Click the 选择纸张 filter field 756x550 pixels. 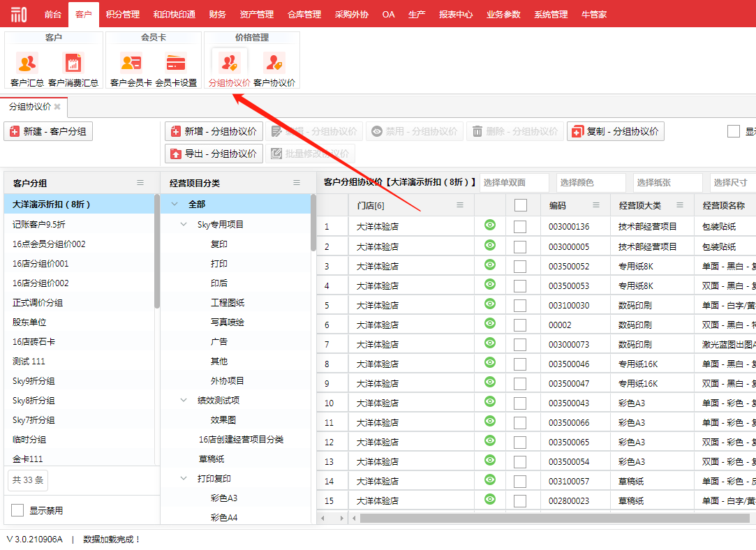pyautogui.click(x=667, y=183)
